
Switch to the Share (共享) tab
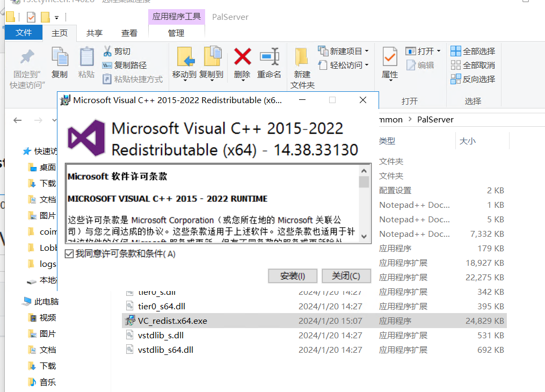pyautogui.click(x=94, y=33)
